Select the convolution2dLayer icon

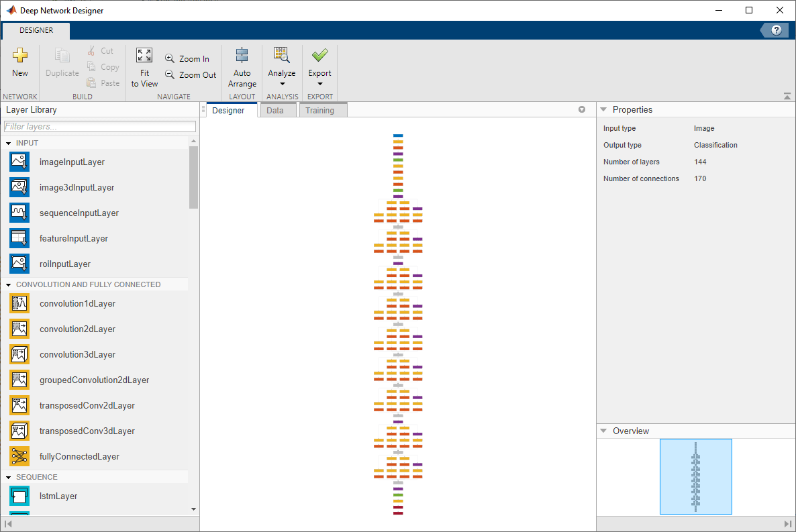click(19, 329)
